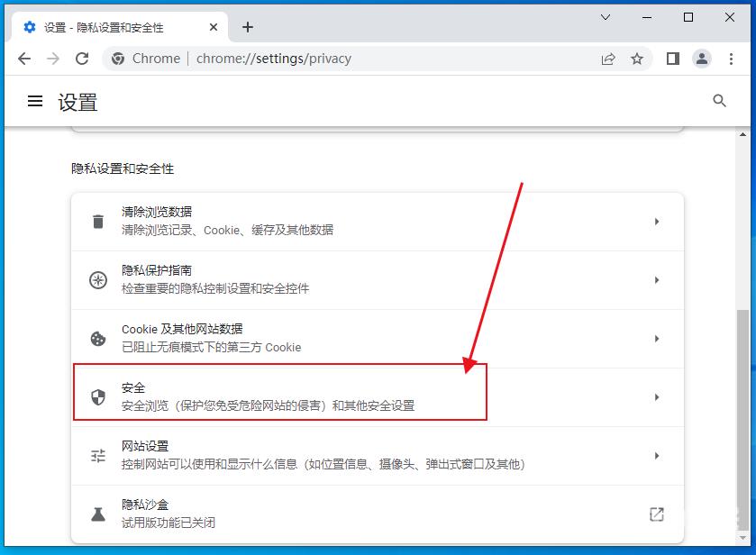
Task: Expand the Cookie 及其他网站数据 row chevron
Action: pos(657,338)
